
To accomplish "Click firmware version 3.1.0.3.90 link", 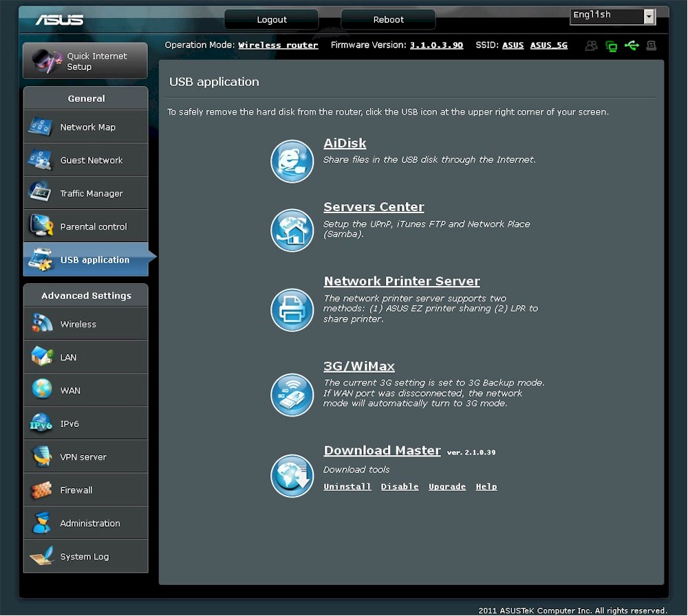I will (x=437, y=45).
